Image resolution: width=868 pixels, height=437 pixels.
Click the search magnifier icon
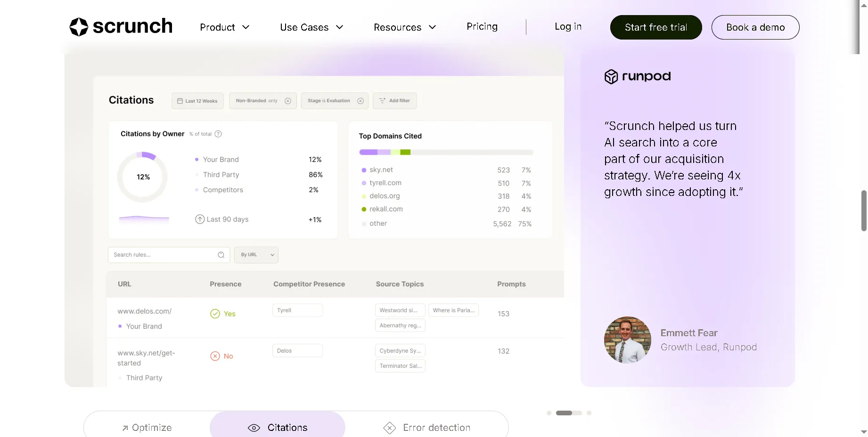coord(221,255)
